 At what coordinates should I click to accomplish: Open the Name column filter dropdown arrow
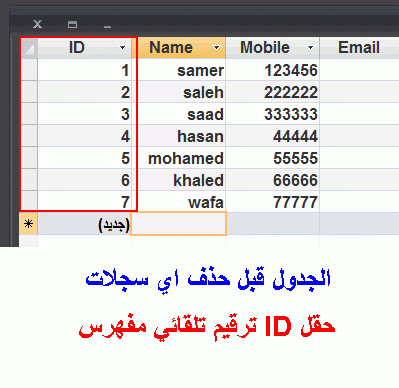217,48
